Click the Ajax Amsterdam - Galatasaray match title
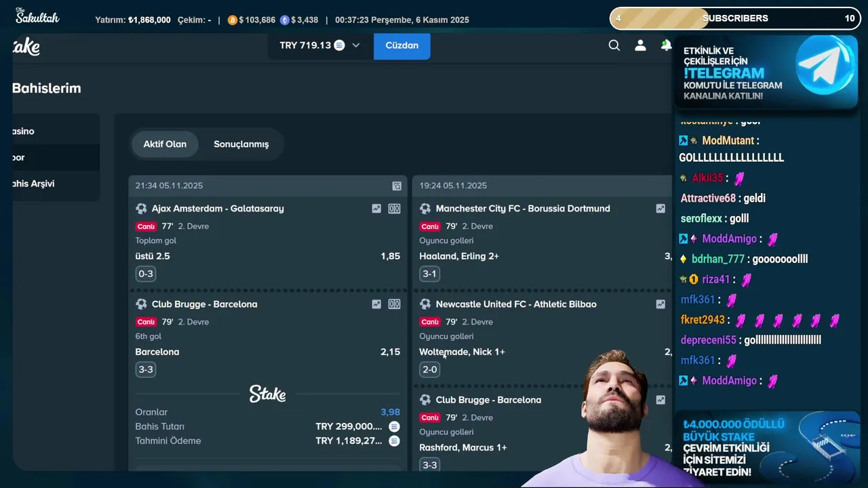This screenshot has height=488, width=868. pos(218,209)
